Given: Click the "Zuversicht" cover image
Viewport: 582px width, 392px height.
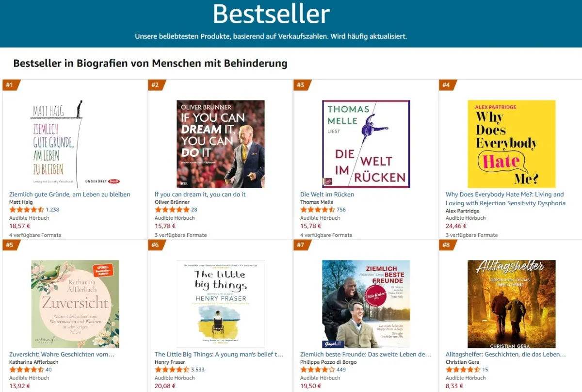Looking at the screenshot, I should [x=75, y=303].
